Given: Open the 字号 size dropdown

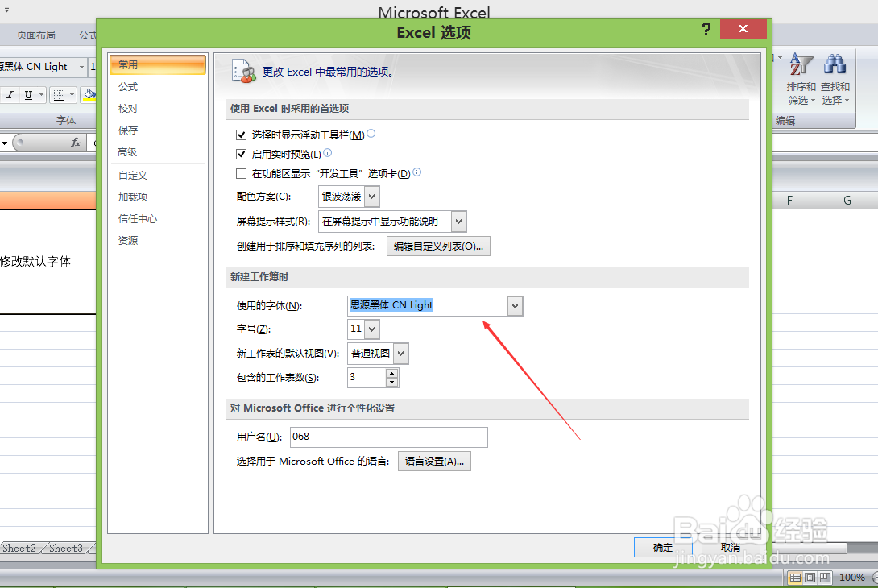Looking at the screenshot, I should point(372,329).
